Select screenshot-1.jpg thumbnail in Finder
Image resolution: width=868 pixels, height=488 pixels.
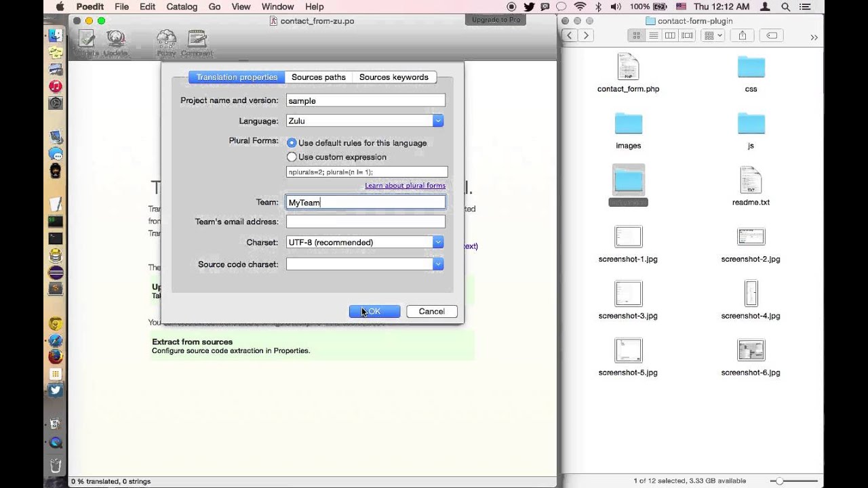click(x=628, y=237)
